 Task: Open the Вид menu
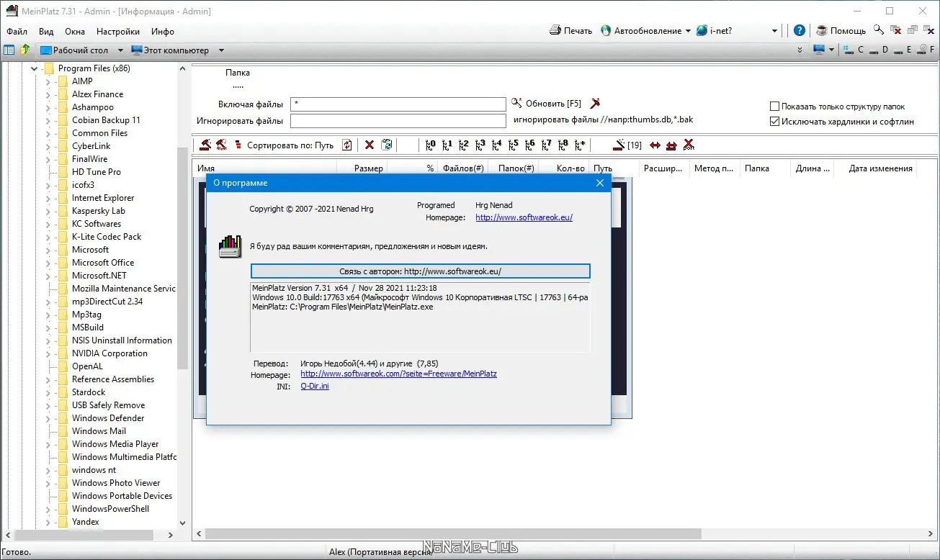46,32
